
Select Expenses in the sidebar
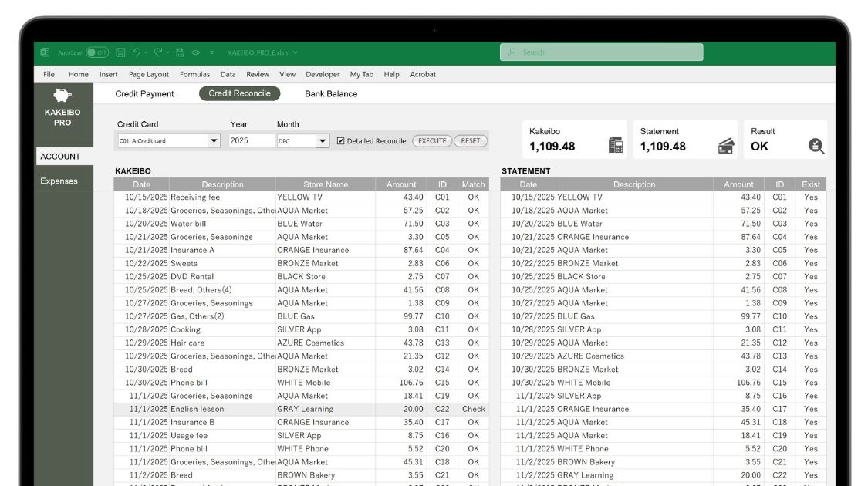click(x=59, y=181)
